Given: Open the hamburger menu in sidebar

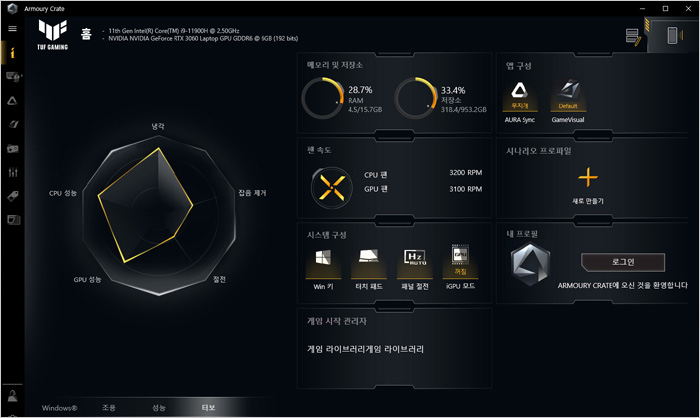Looking at the screenshot, I should 12,29.
